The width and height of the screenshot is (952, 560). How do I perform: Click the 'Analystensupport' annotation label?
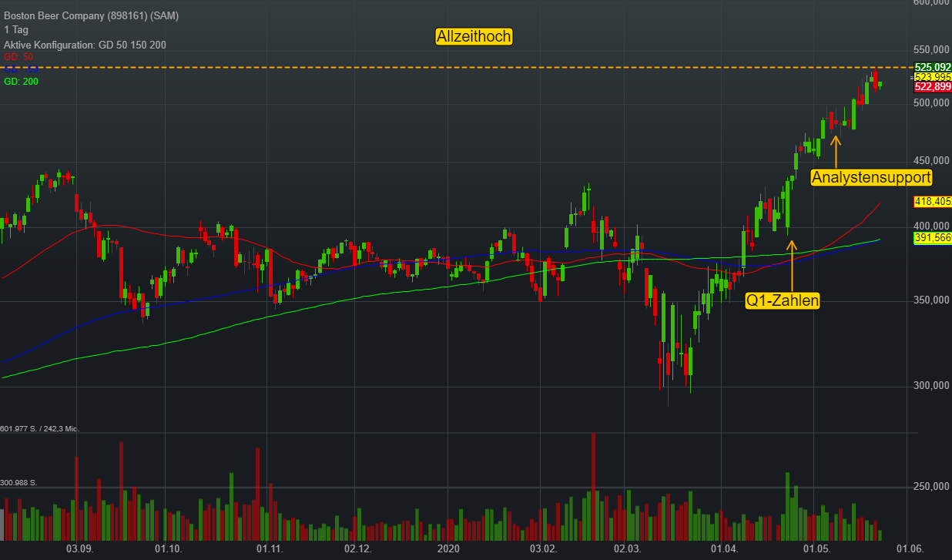pos(871,177)
